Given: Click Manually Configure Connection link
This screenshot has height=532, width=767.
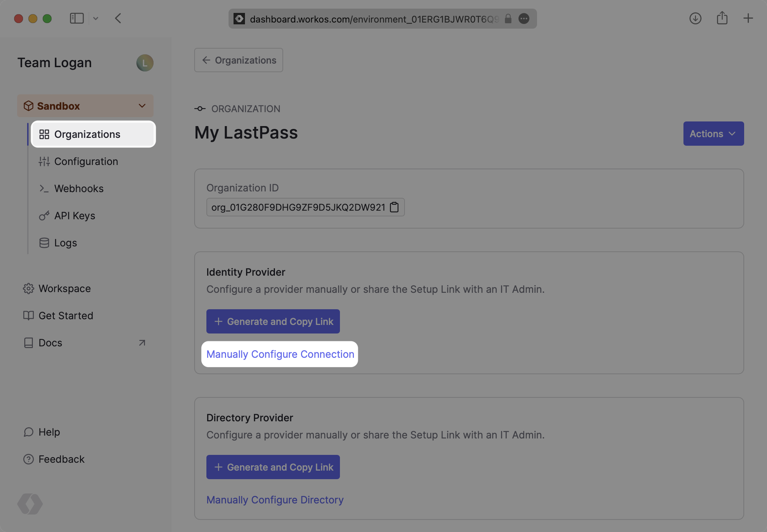Looking at the screenshot, I should (x=280, y=354).
